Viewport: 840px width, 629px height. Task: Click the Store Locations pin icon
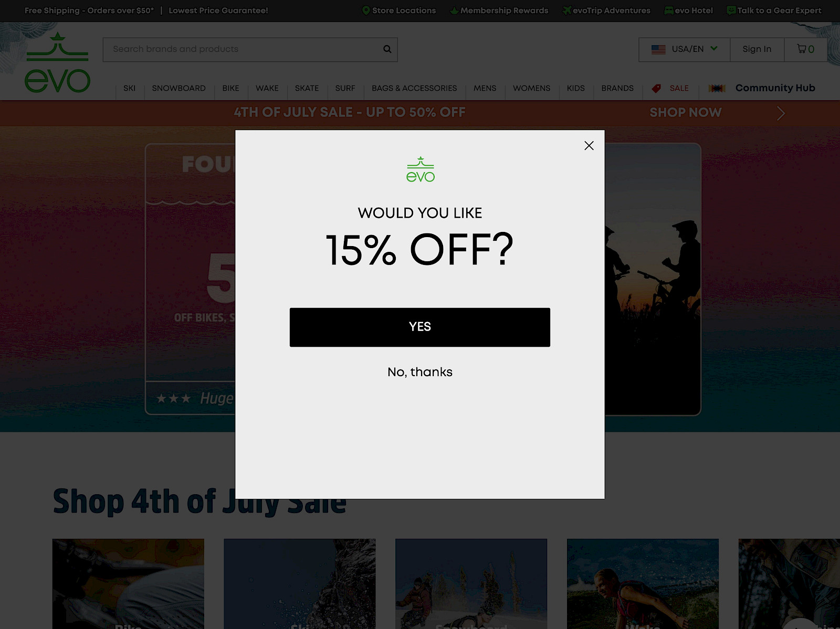click(x=366, y=10)
